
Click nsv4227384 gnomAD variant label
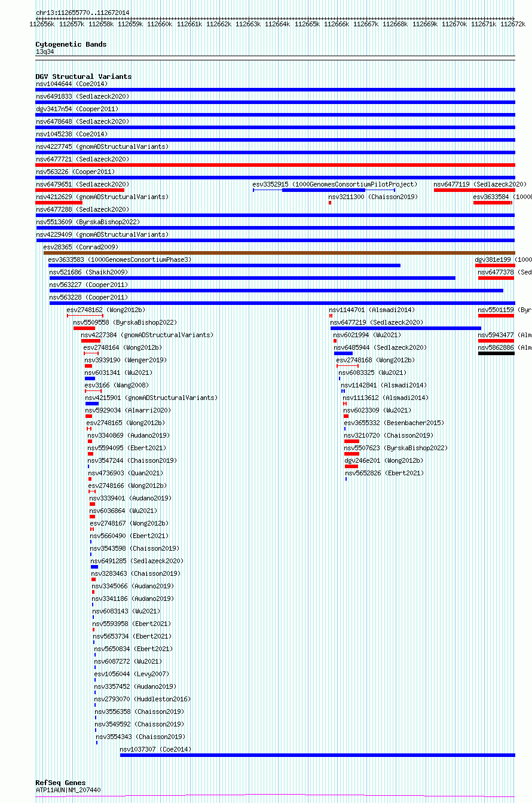147,335
